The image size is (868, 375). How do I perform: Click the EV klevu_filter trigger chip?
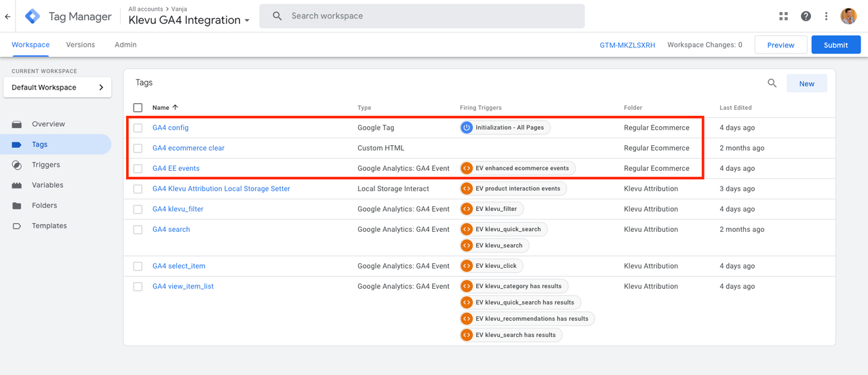click(x=492, y=209)
